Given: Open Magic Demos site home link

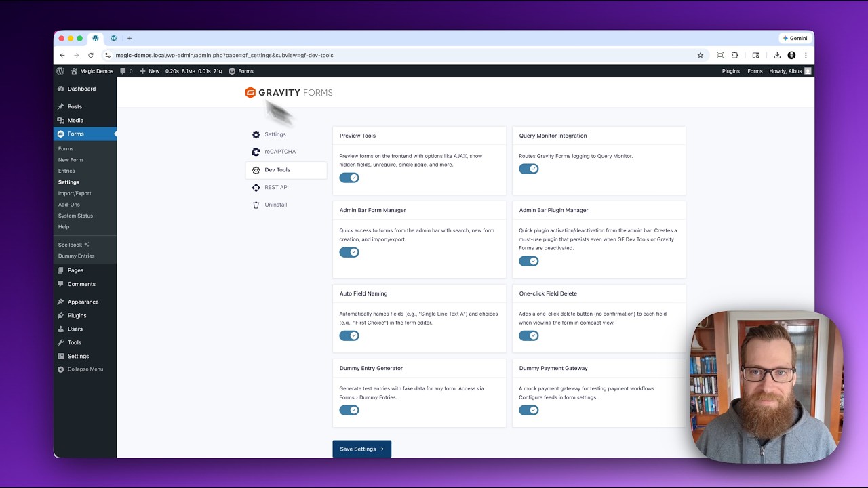Looking at the screenshot, I should (x=92, y=71).
